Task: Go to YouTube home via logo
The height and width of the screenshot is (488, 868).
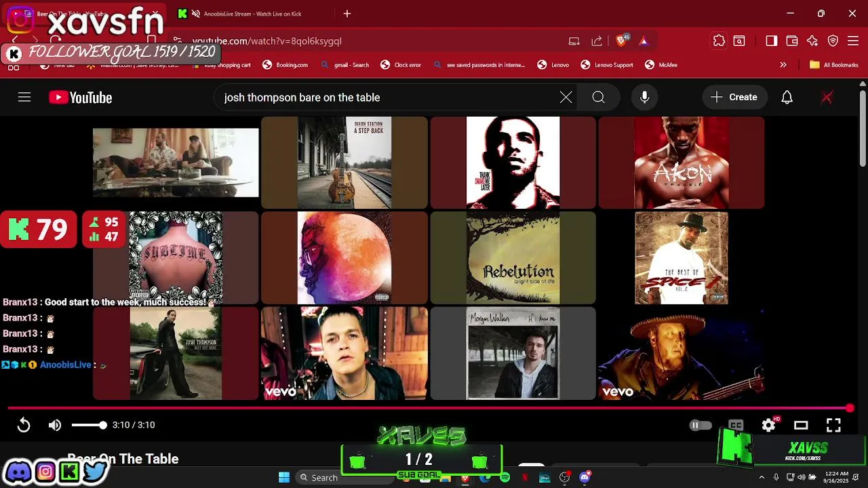Action: 80,98
